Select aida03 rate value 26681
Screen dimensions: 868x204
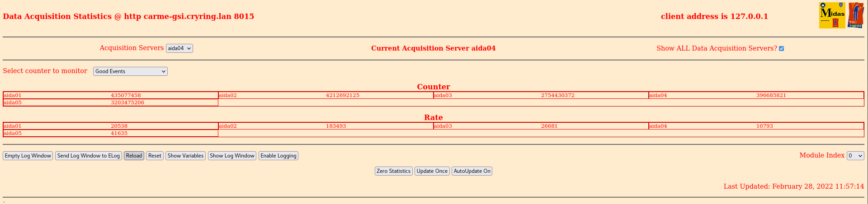(549, 126)
